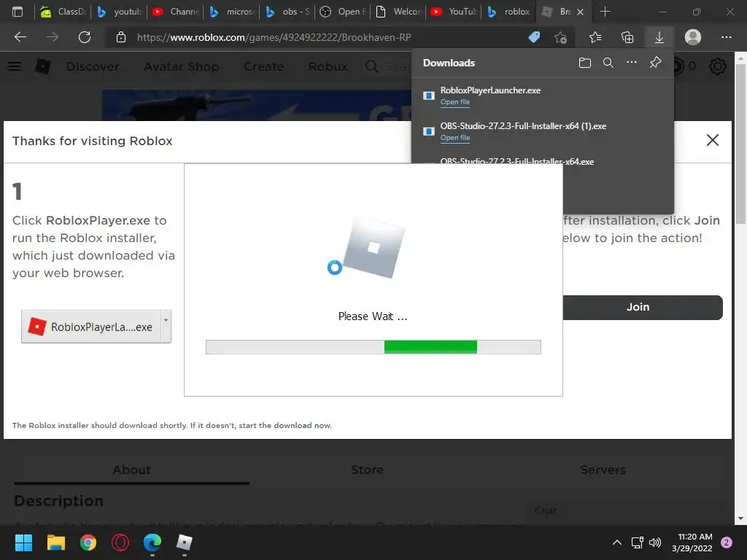Screen dimensions: 747x560
Task: Open the Collections icon
Action: [x=627, y=37]
